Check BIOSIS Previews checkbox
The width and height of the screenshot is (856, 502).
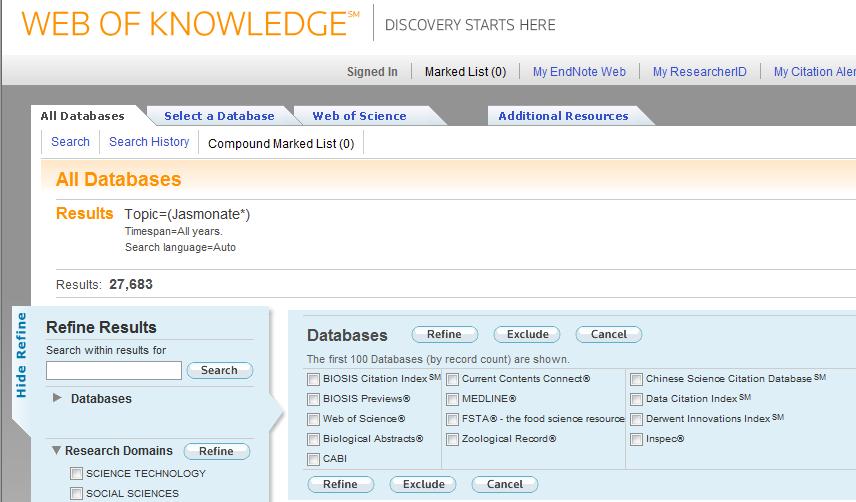[x=313, y=399]
